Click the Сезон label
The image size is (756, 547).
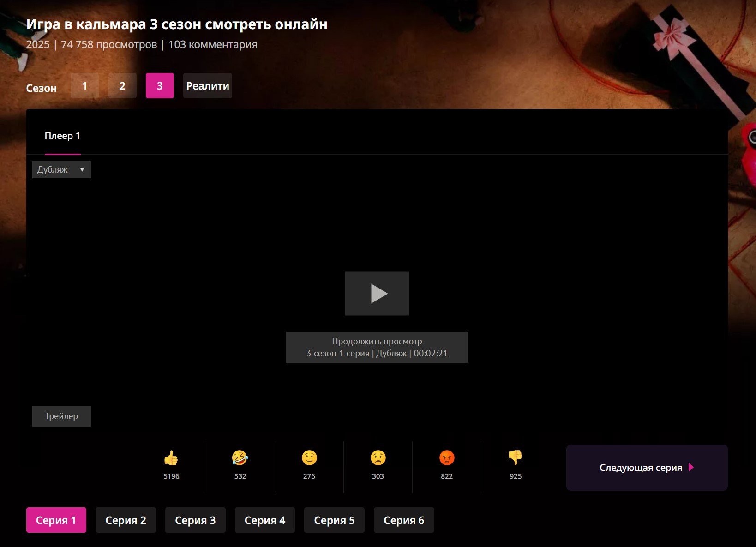click(42, 88)
